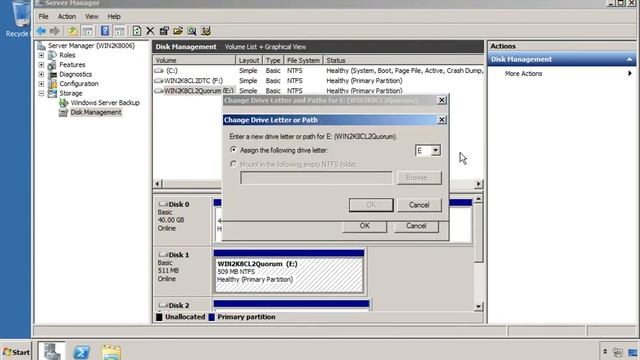Open Server Manager from the taskbar icon
640x360 pixels.
click(x=52, y=351)
